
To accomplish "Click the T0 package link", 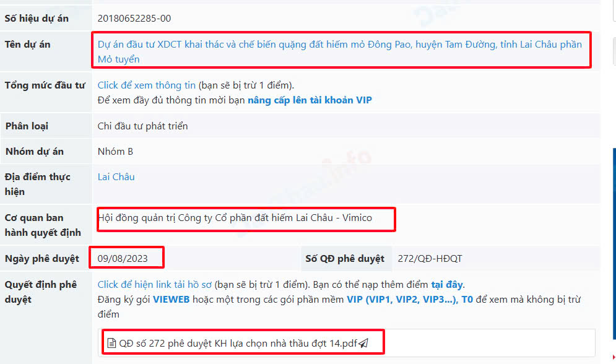I will pos(467,299).
